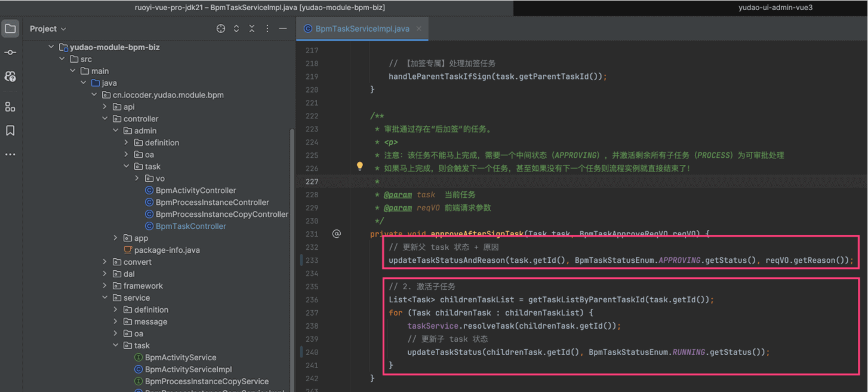Screen dimensions: 868x392
Task: Click the gutter icon at line 231
Action: pyautogui.click(x=337, y=234)
